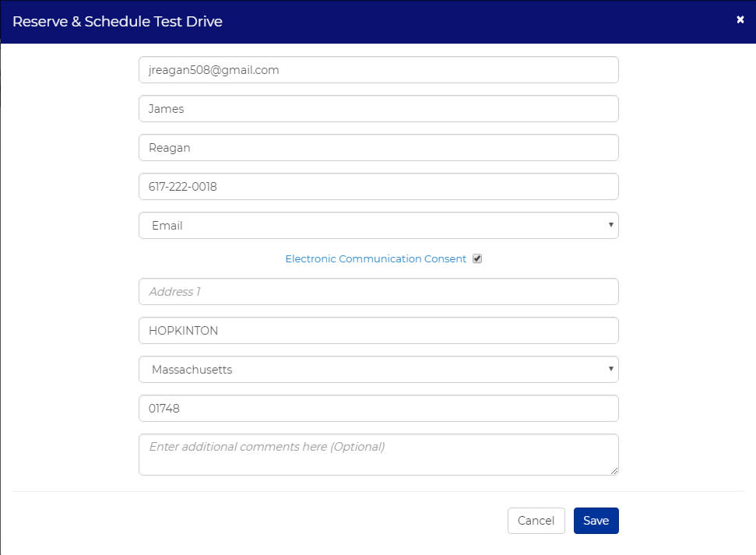756x555 pixels.
Task: Close the Reserve & Schedule Test Drive dialog
Action: (x=740, y=19)
